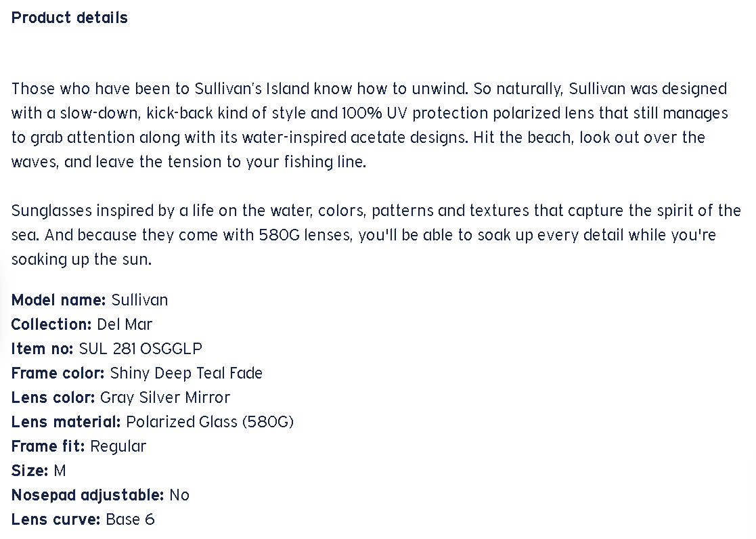The image size is (756, 539).
Task: Select the Polarized Glass (580G) value
Action: [210, 422]
